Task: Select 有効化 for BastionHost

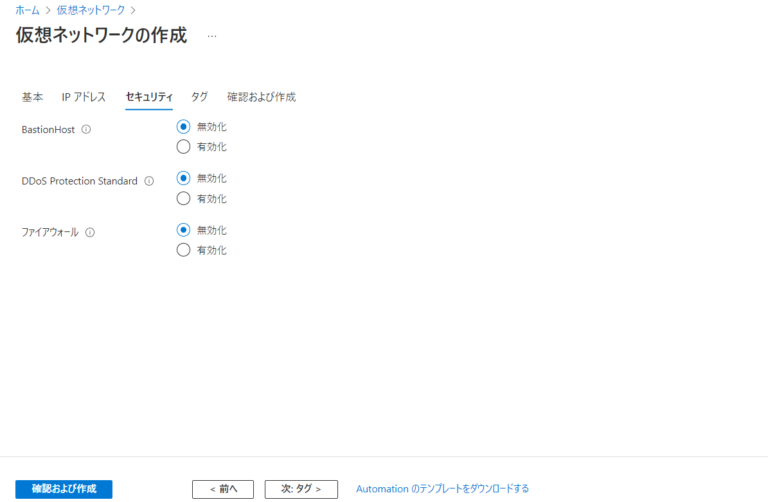Action: (x=183, y=147)
